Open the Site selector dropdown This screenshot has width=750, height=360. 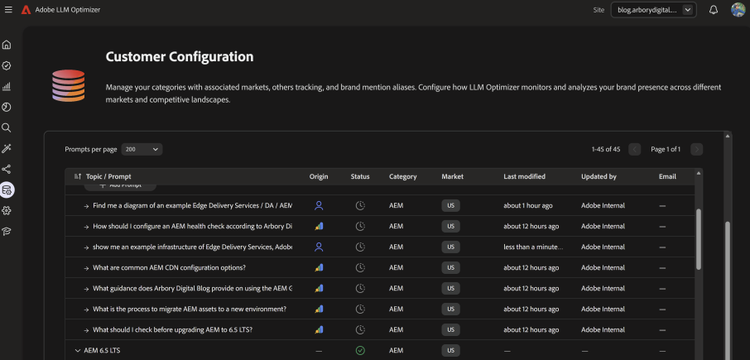click(653, 10)
